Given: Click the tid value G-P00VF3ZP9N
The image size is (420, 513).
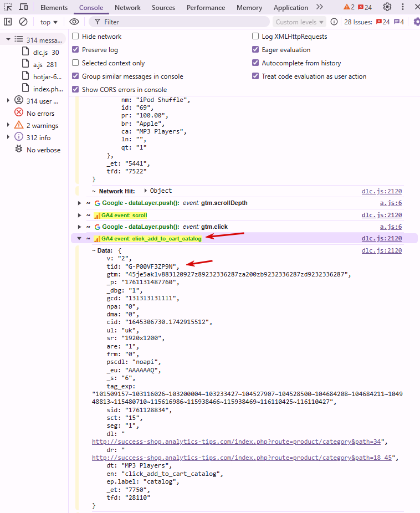Looking at the screenshot, I should pos(151,266).
